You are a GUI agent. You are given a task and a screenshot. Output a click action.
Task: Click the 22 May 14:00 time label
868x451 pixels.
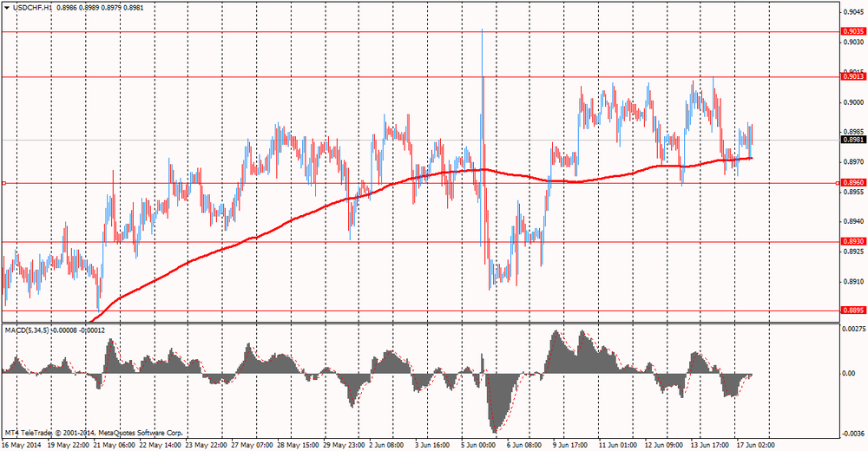(159, 445)
